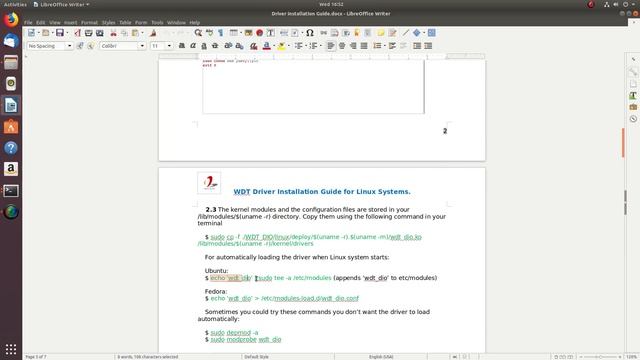Export directly as PDF

click(78, 33)
